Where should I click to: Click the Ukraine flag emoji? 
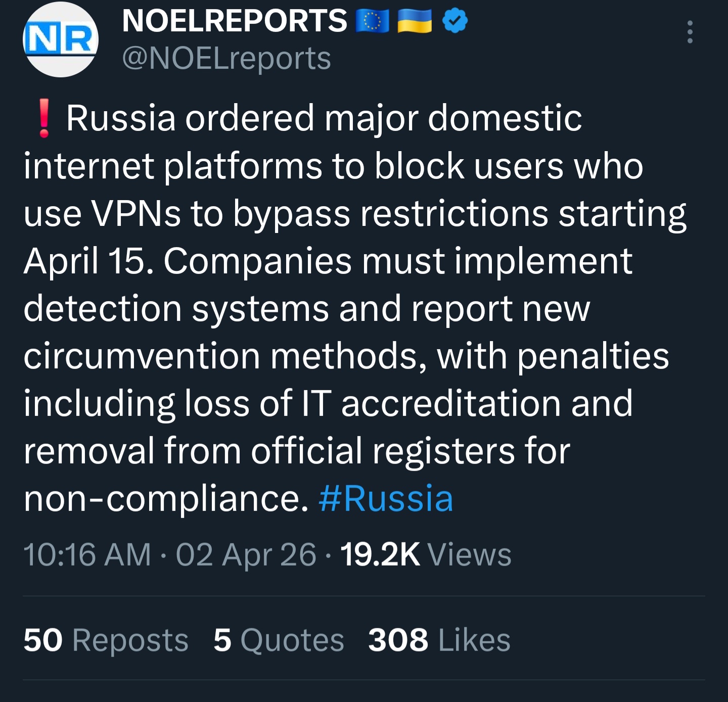(415, 21)
